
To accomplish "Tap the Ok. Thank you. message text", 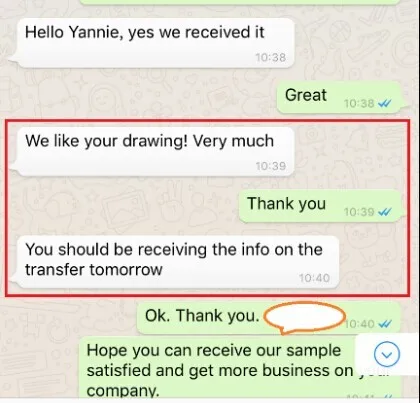I will [x=202, y=315].
